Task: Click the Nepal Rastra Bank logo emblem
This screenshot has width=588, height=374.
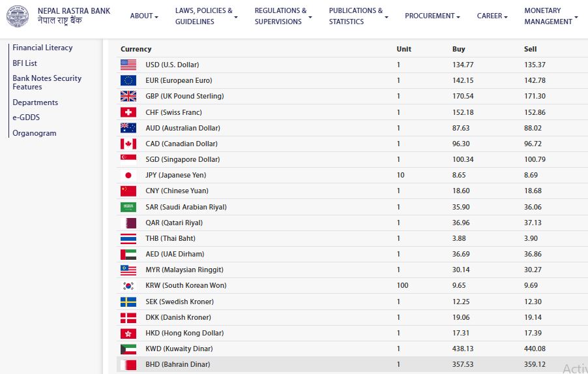Action: coord(17,16)
